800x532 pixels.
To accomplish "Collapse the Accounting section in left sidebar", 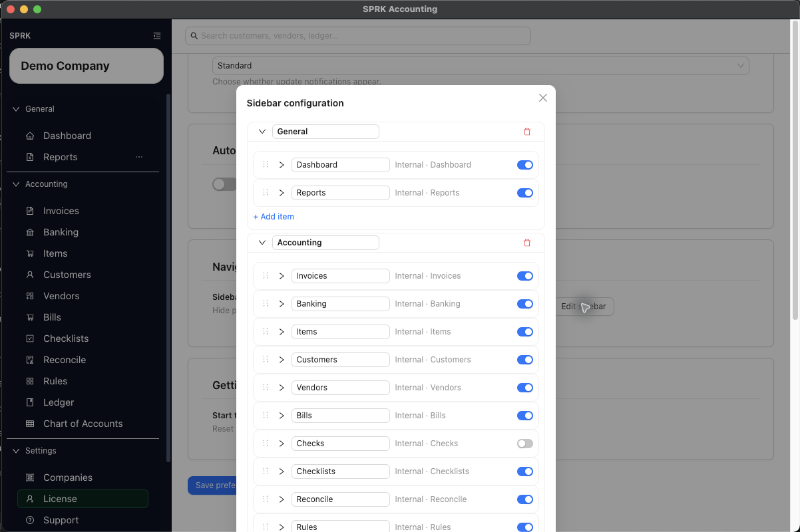I will click(x=17, y=184).
